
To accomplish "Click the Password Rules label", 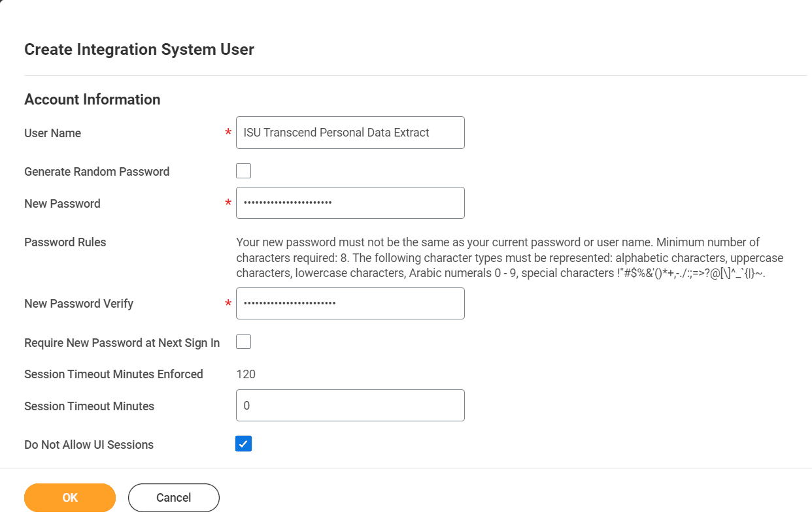I will (65, 242).
